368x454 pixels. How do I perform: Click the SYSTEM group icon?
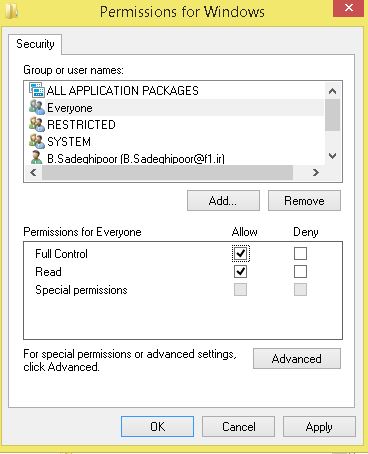(x=37, y=141)
